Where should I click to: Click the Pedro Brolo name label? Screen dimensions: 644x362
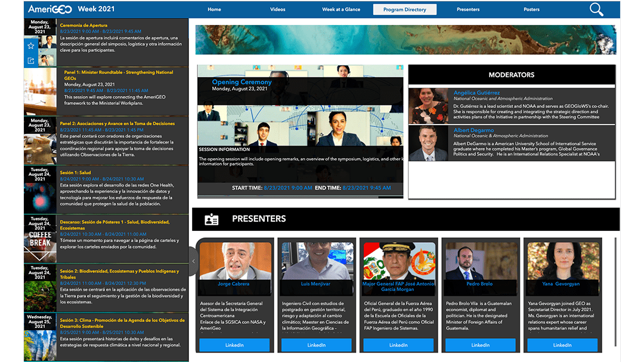[x=479, y=284]
